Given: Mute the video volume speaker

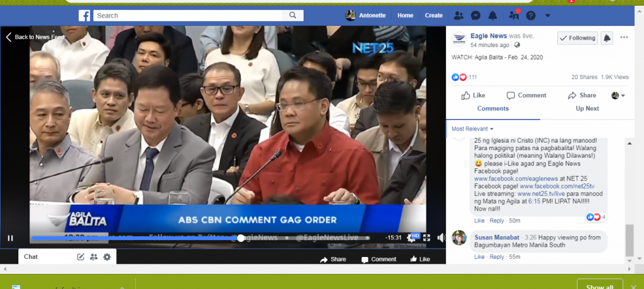Looking at the screenshot, I should pyautogui.click(x=441, y=237).
